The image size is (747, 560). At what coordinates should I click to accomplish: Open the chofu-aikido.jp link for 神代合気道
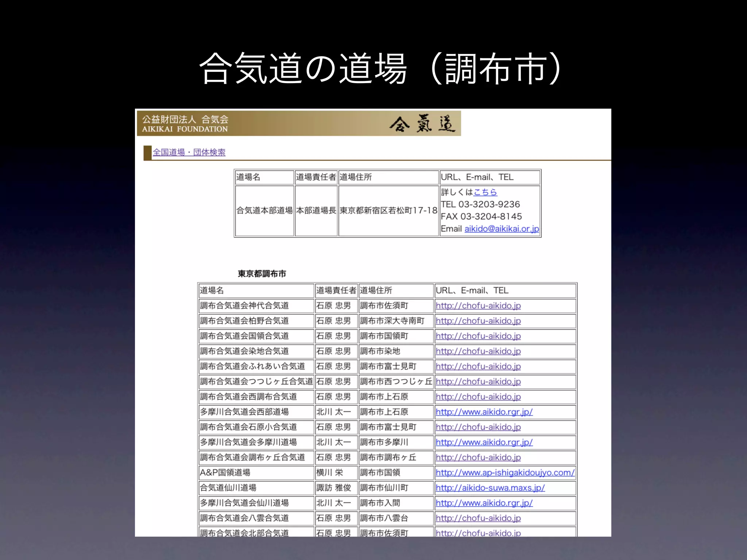(x=478, y=306)
